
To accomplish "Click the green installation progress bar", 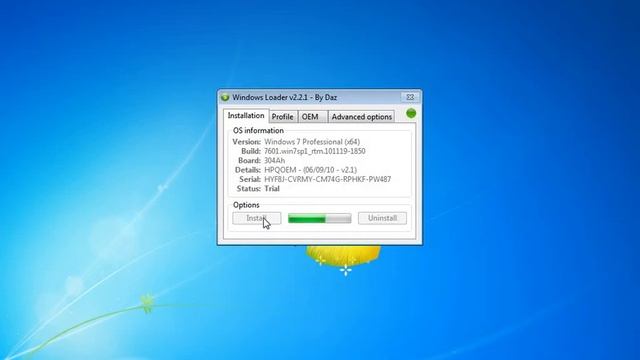I will coord(320,218).
